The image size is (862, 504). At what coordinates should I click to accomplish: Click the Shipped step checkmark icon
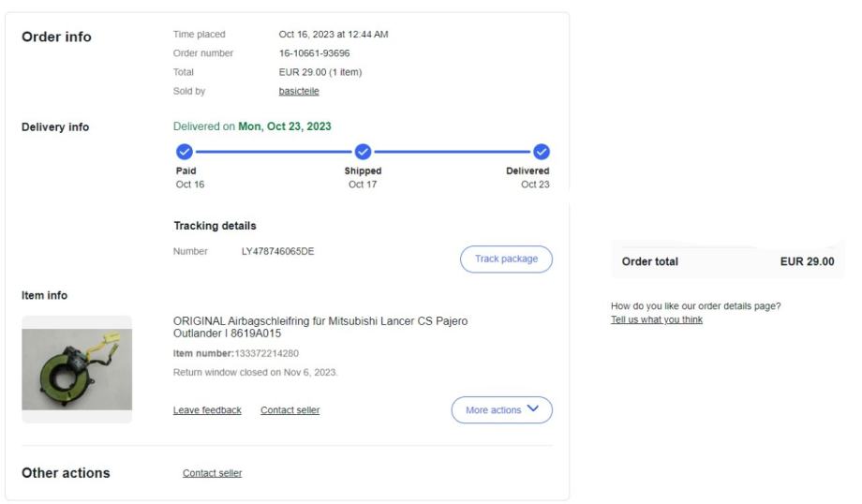tap(363, 152)
